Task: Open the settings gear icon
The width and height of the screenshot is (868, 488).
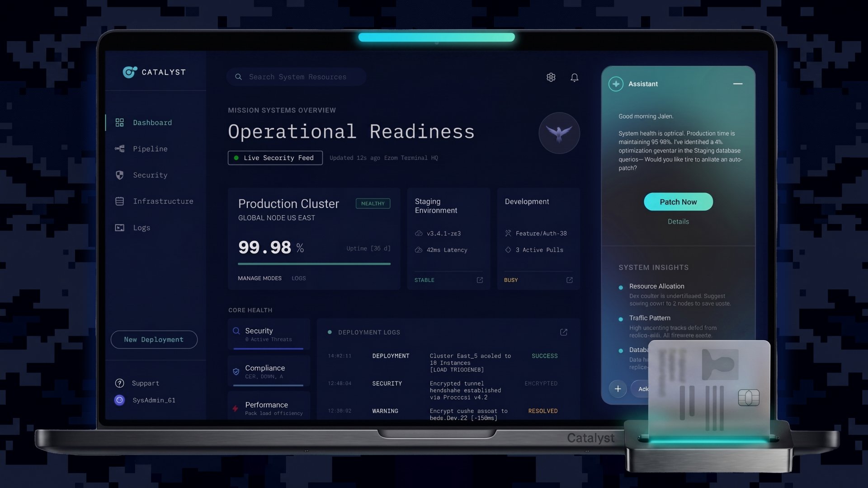Action: coord(551,77)
